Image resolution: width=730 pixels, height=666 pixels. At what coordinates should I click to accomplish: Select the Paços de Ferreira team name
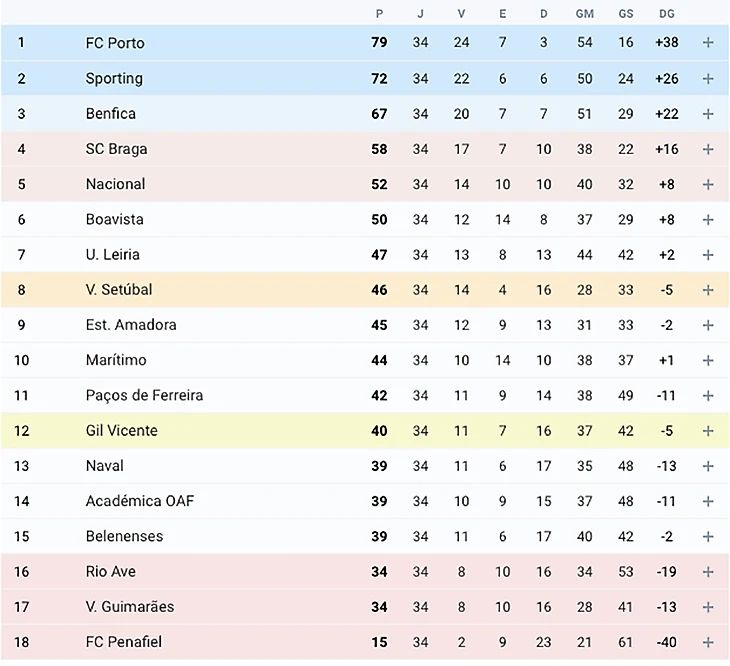click(x=144, y=395)
